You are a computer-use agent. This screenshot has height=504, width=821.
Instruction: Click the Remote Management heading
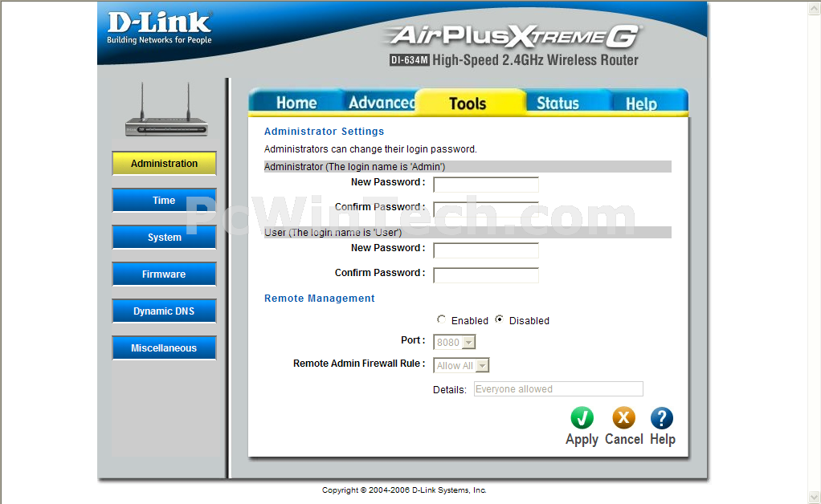point(320,298)
